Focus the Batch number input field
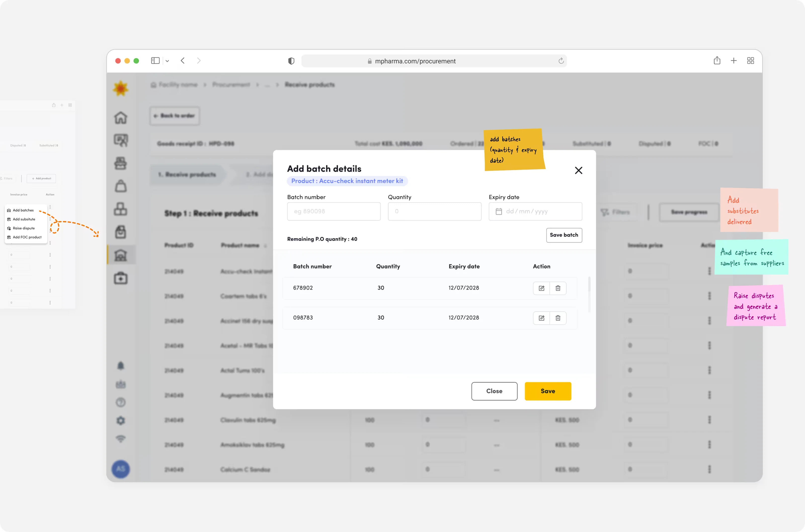The image size is (805, 532). tap(334, 211)
